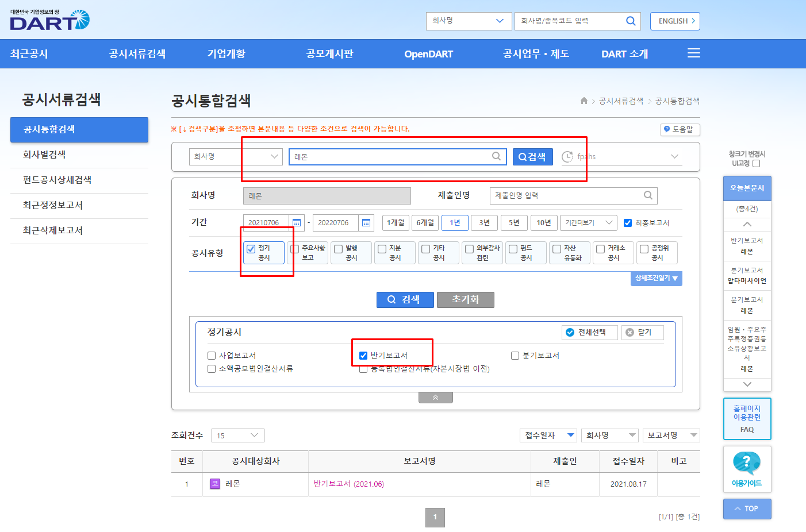806x532 pixels.
Task: Click 도움말 help button
Action: [680, 130]
